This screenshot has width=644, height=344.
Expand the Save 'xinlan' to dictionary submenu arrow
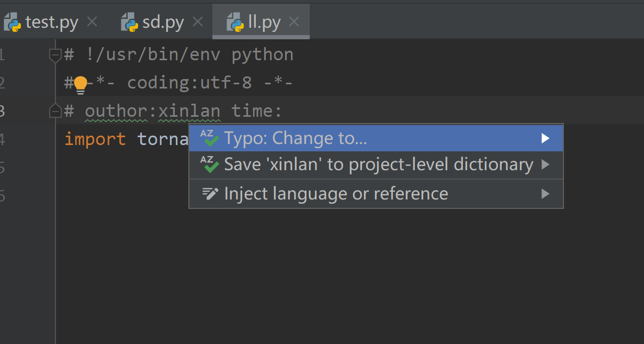click(545, 164)
